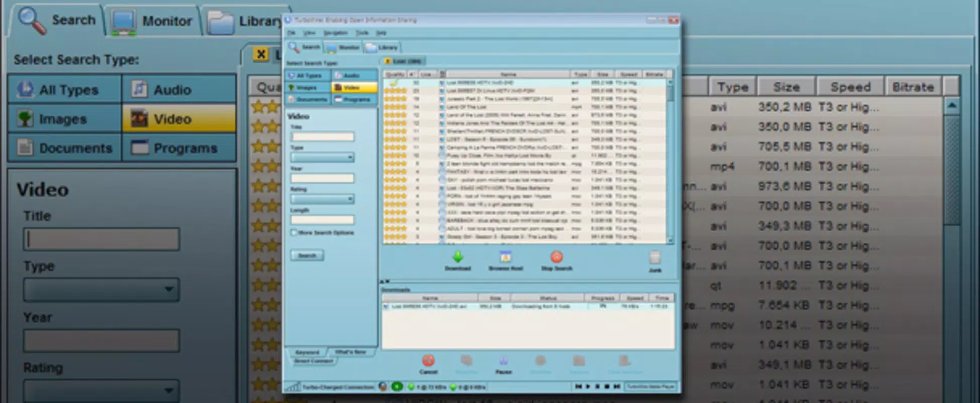Focus the Title input field in the enlarged background view

point(101,239)
